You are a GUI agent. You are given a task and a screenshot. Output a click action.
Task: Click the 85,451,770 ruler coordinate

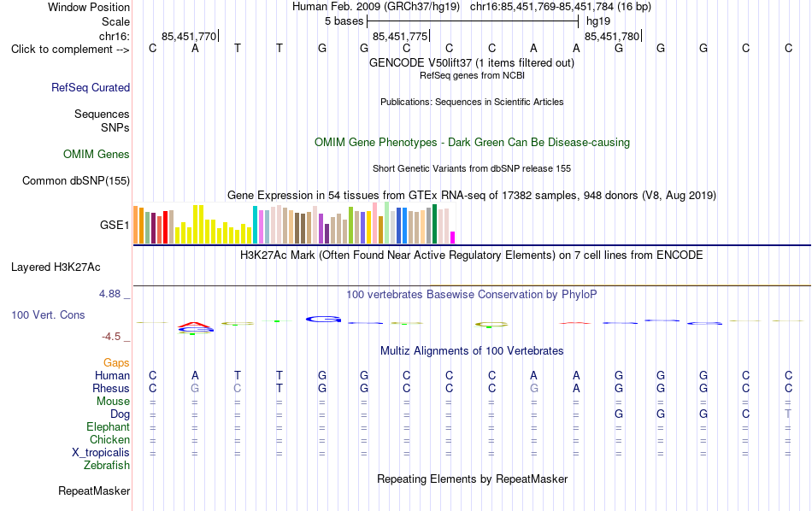(x=189, y=36)
